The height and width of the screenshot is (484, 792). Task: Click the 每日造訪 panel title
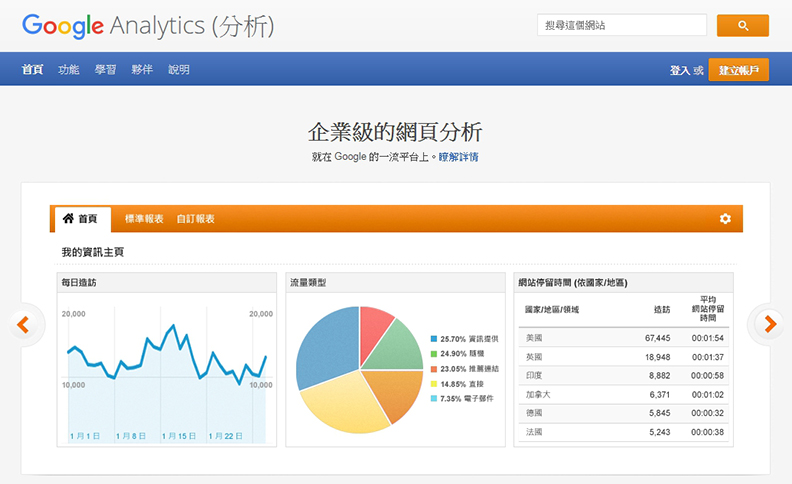(79, 282)
